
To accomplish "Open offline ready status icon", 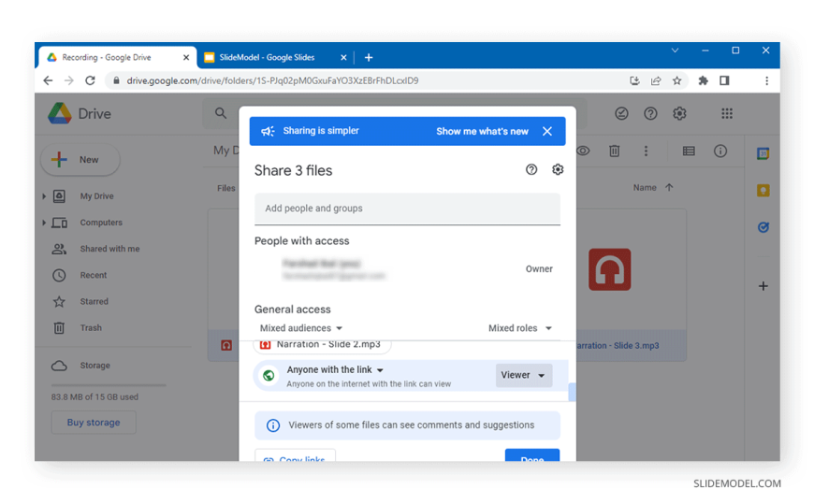I will coord(621,113).
